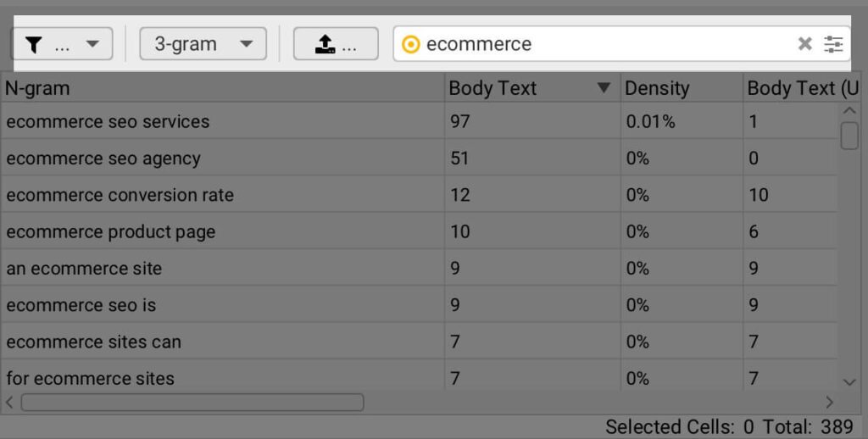Click the vertical scrollbar down arrow
The height and width of the screenshot is (439, 868).
[849, 381]
